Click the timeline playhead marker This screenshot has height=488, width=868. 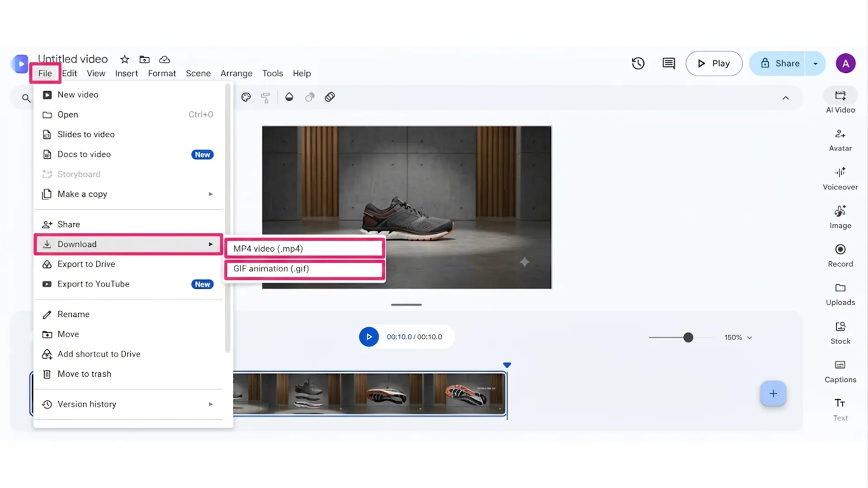(x=507, y=365)
